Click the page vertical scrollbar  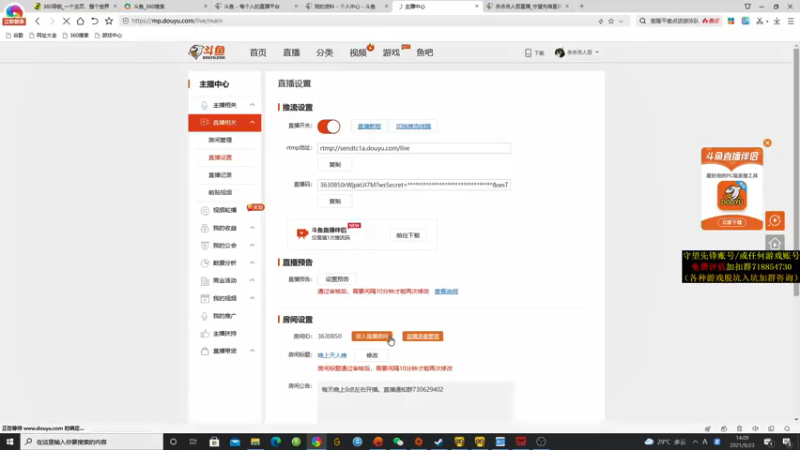[x=796, y=173]
